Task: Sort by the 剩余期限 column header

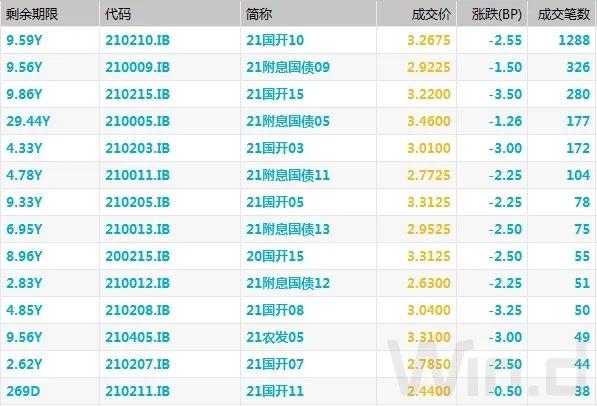Action: pyautogui.click(x=32, y=14)
